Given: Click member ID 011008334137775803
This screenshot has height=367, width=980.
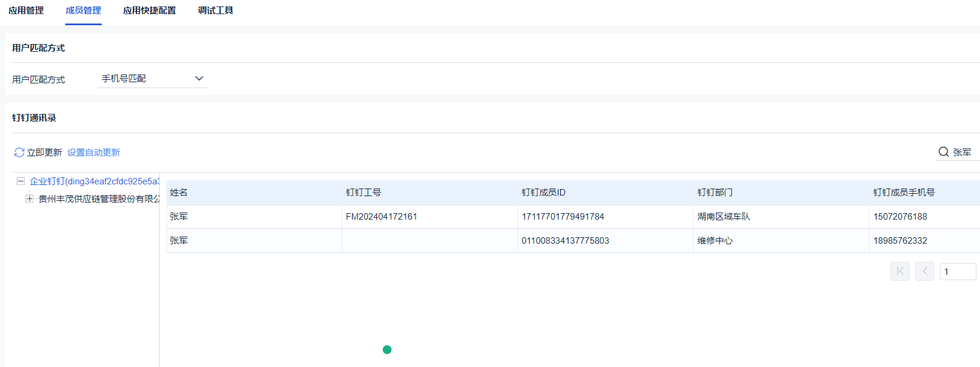Looking at the screenshot, I should pyautogui.click(x=565, y=241).
